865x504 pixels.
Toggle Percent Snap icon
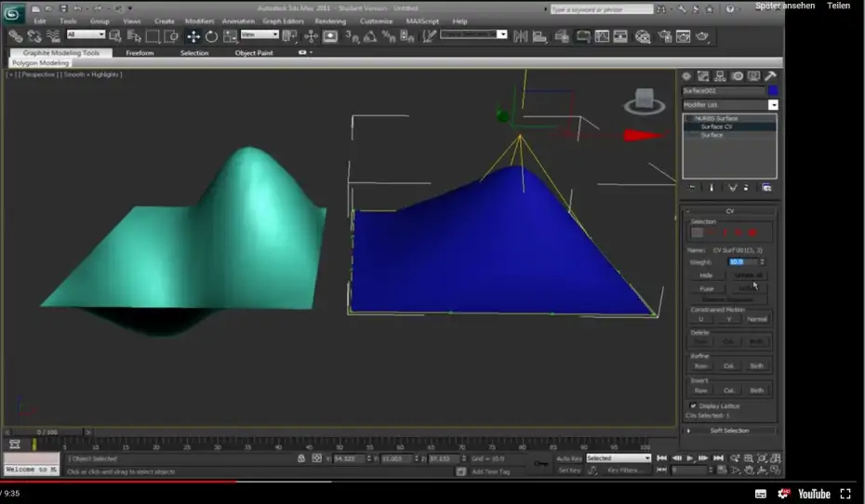click(389, 36)
